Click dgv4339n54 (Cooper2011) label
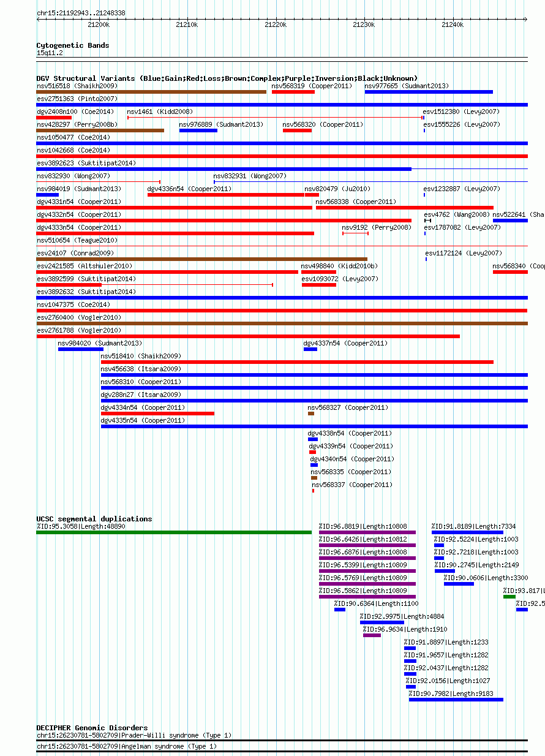This screenshot has height=756, width=545. click(x=351, y=447)
